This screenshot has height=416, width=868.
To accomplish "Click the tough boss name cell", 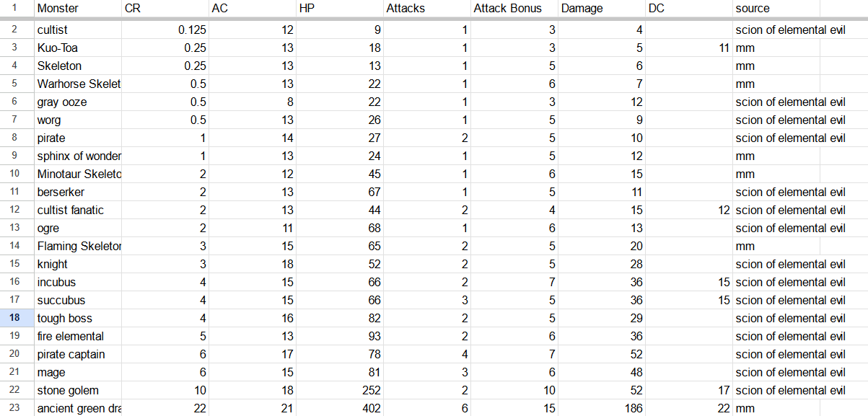I will click(x=77, y=318).
